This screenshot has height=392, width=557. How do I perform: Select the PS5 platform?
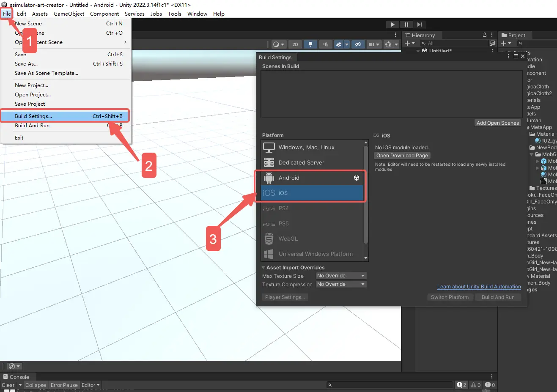point(312,224)
